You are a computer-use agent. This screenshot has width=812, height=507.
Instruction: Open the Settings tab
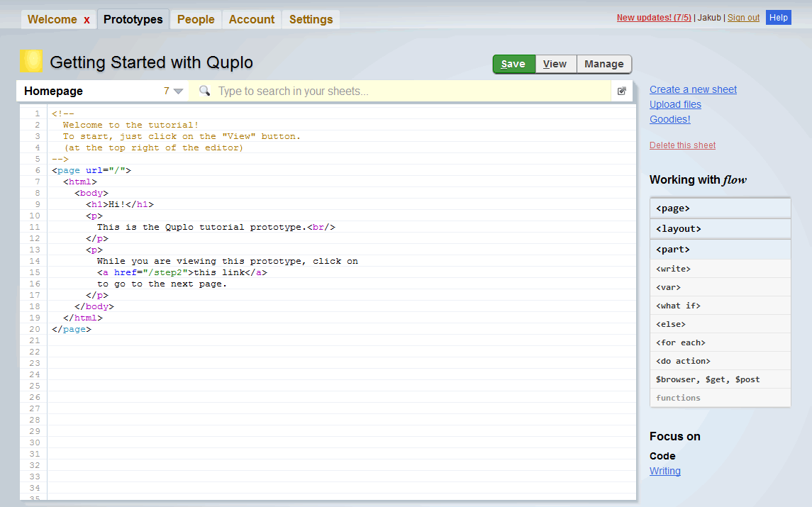point(311,20)
